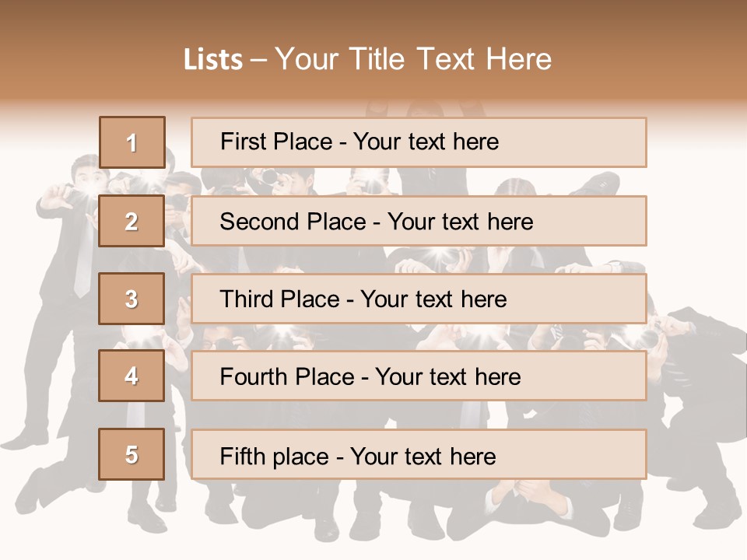The height and width of the screenshot is (560, 747).
Task: Click "Your text here" in Third Place row
Action: tap(433, 299)
